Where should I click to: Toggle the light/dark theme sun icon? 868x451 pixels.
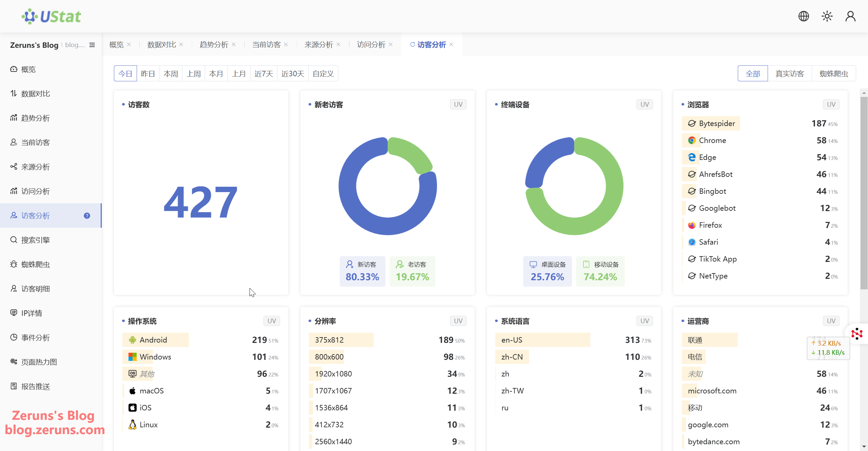click(827, 16)
